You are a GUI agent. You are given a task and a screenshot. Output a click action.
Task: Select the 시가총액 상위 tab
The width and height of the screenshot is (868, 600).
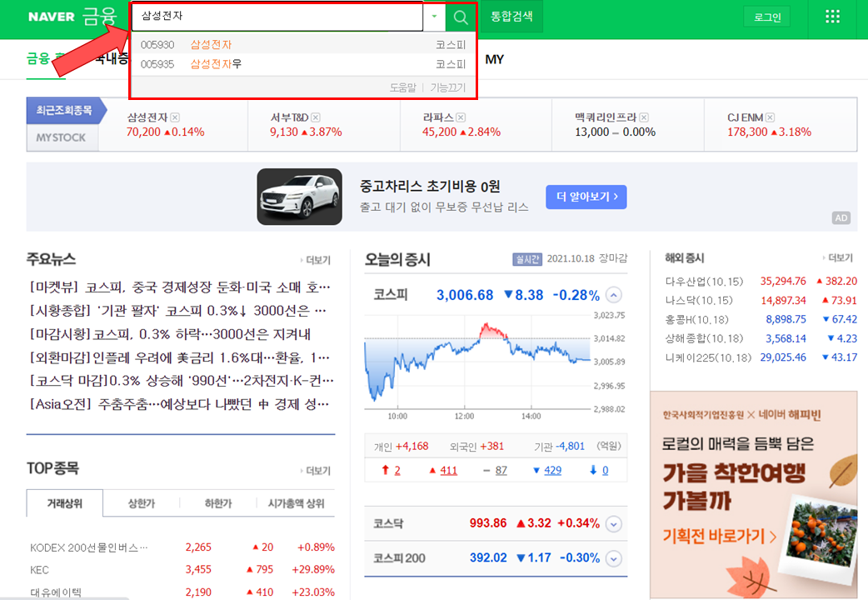click(x=297, y=503)
